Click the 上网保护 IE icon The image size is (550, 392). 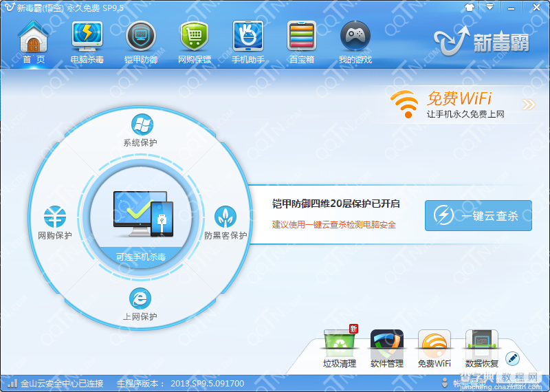pyautogui.click(x=140, y=298)
